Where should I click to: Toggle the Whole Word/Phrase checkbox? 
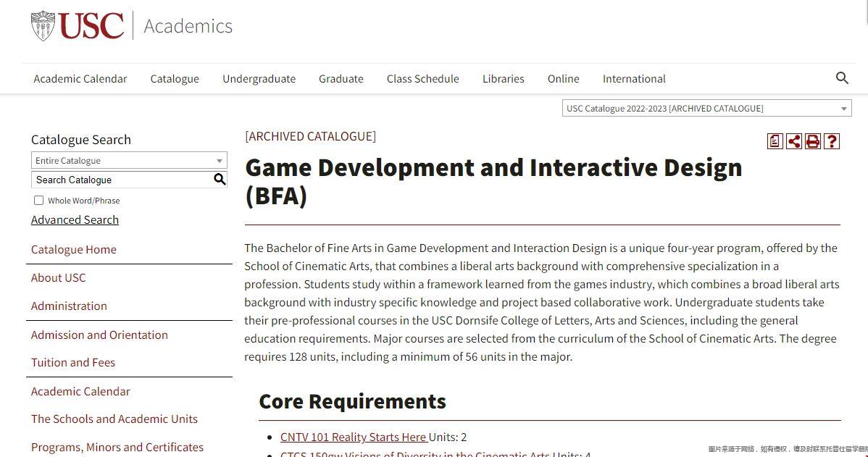click(38, 201)
